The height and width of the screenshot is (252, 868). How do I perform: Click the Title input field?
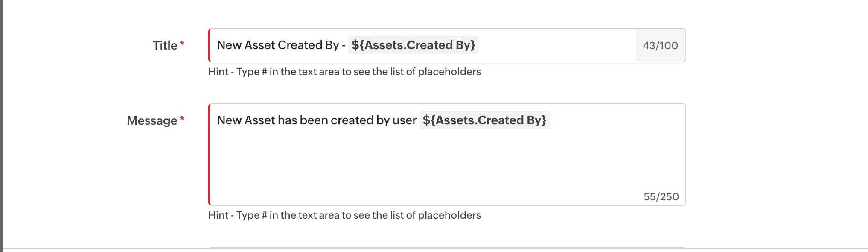pyautogui.click(x=555, y=45)
